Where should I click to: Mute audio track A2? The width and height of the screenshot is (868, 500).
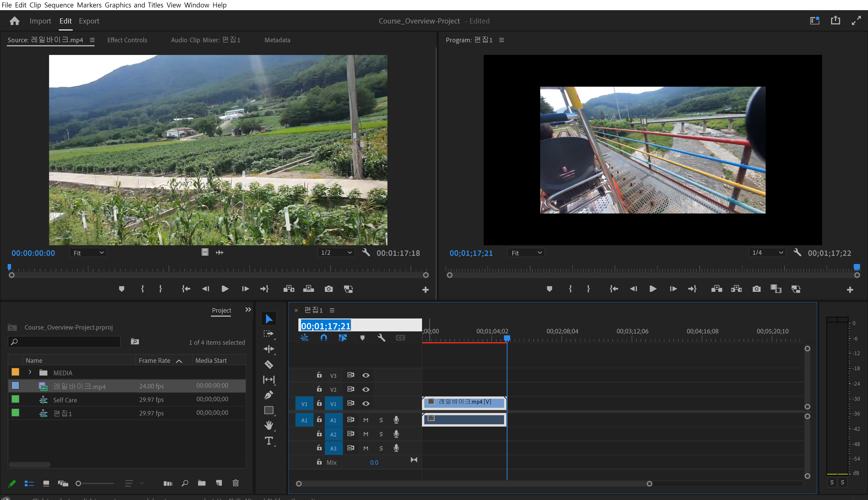coord(366,434)
